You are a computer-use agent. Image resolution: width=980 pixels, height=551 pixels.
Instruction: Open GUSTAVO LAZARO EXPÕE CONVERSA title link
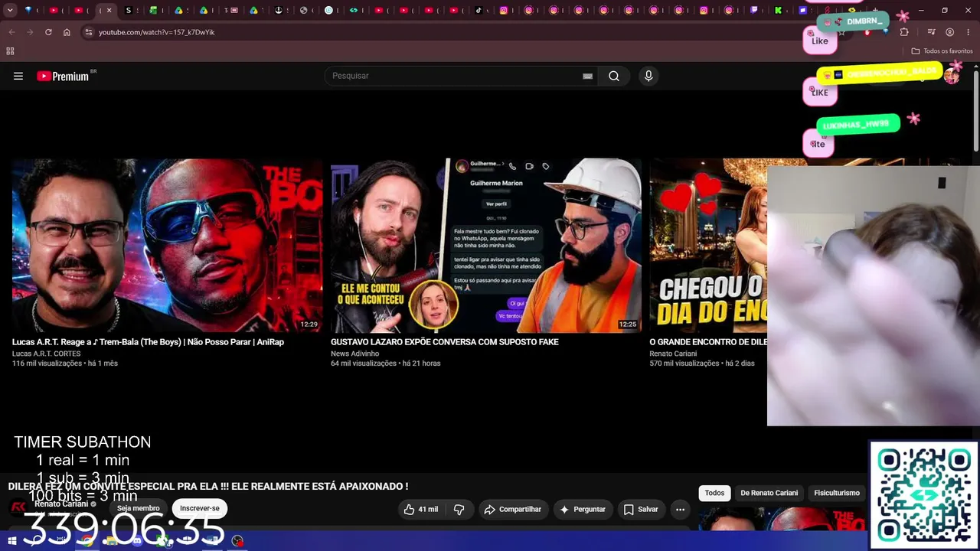pos(445,342)
